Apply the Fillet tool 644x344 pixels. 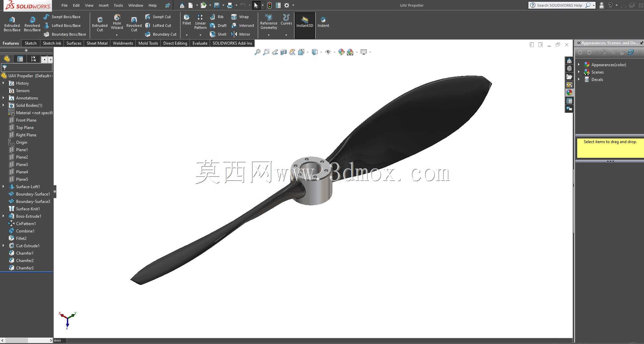tap(187, 19)
